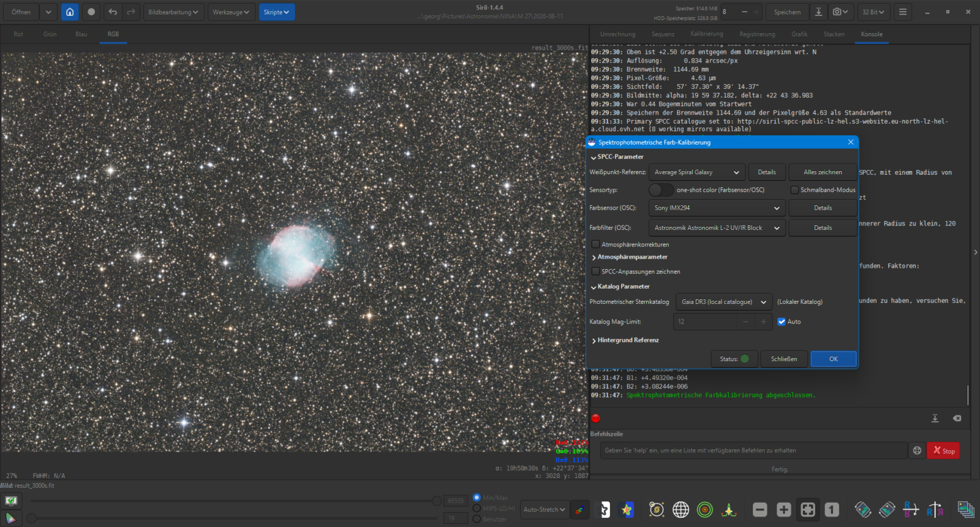This screenshot has width=980, height=527.
Task: Click the negative view star icon
Action: point(604,509)
